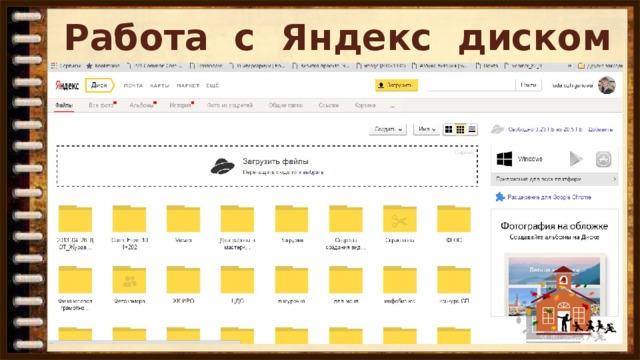Open the Фотография на обложке promo image

[554, 285]
